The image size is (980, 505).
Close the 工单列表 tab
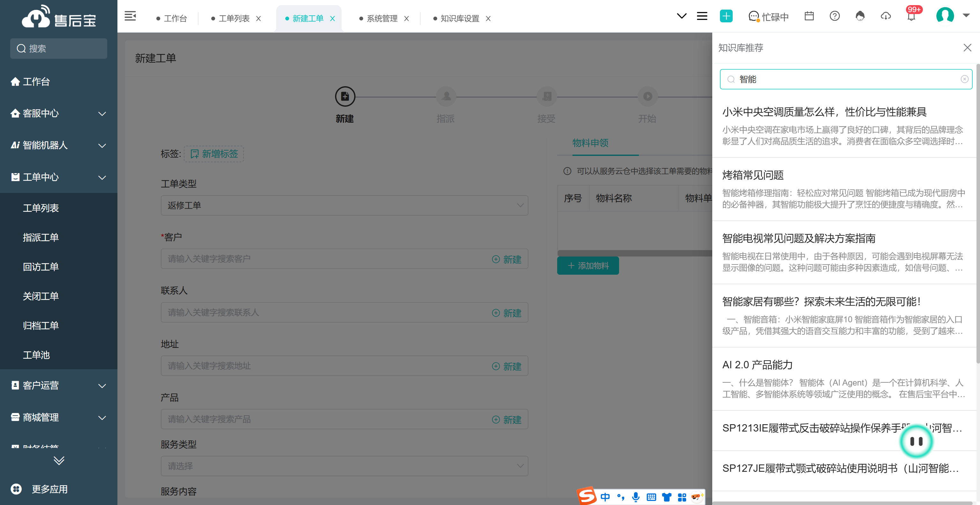click(258, 18)
